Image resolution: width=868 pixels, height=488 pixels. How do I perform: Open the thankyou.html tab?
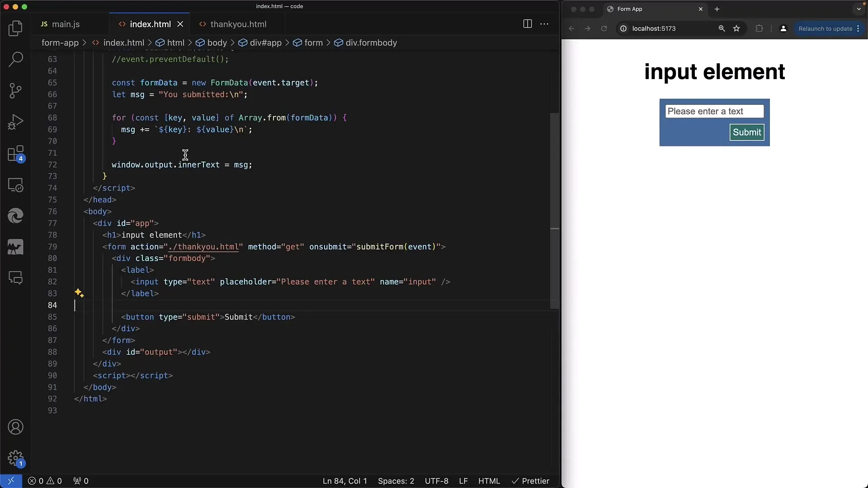click(238, 24)
